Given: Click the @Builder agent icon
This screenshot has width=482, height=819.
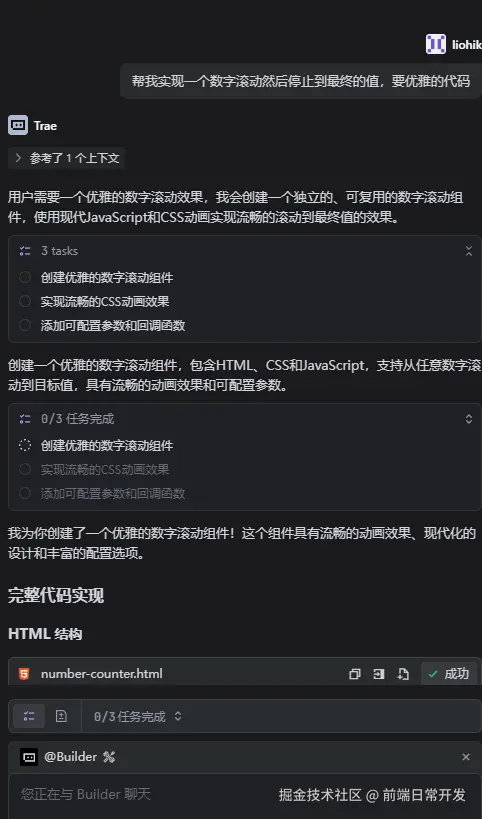Looking at the screenshot, I should pyautogui.click(x=29, y=757).
